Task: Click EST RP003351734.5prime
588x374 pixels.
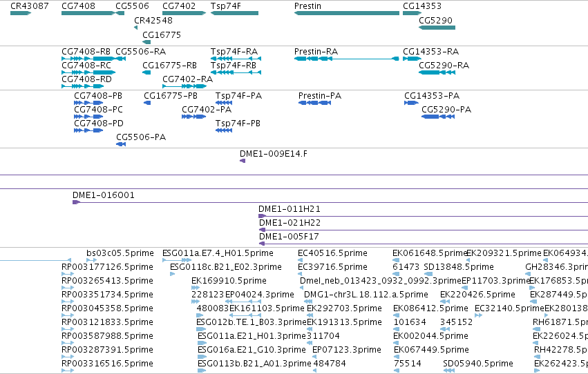Action: (x=68, y=302)
